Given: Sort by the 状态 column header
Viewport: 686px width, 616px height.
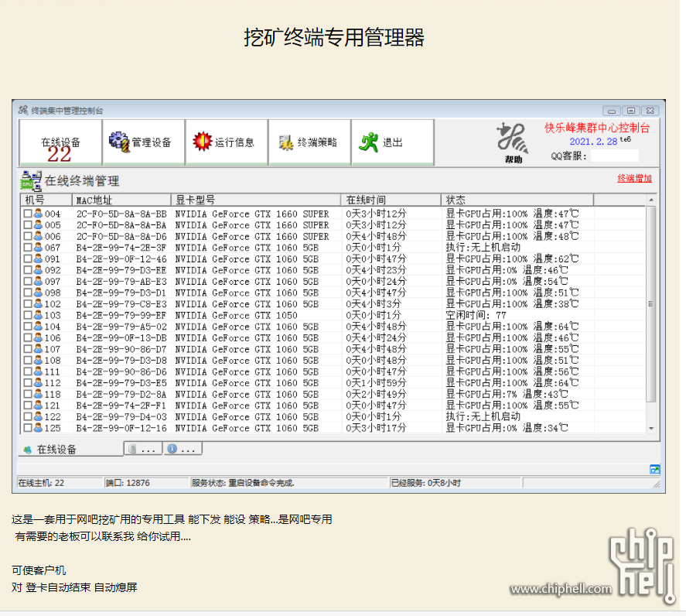Looking at the screenshot, I should 517,200.
